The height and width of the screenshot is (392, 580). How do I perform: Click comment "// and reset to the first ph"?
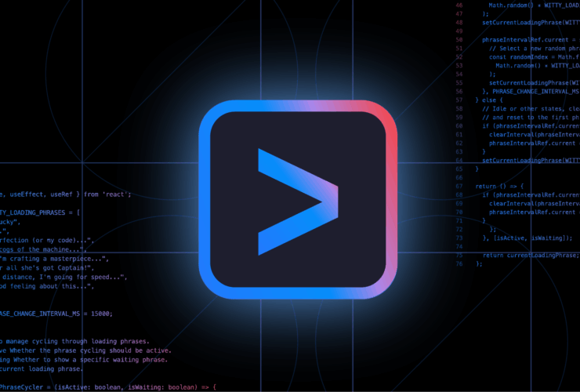pos(531,118)
